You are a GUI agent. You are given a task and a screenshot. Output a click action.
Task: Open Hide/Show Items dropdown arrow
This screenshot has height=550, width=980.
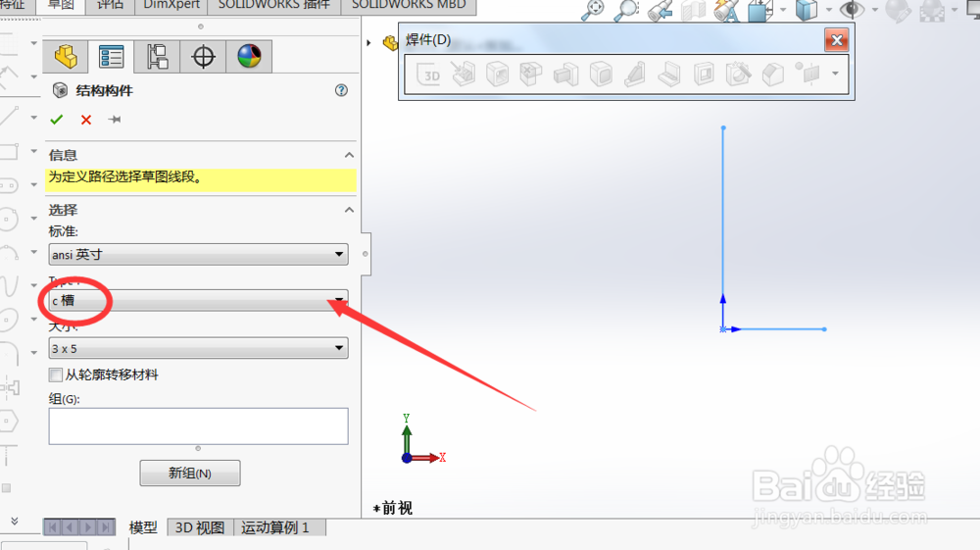875,10
